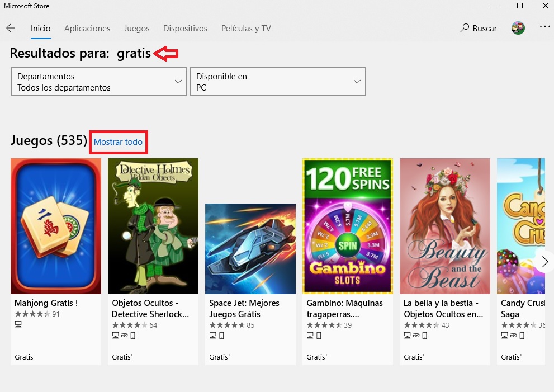Click the back arrow icon
The image size is (554, 392).
[x=11, y=29]
